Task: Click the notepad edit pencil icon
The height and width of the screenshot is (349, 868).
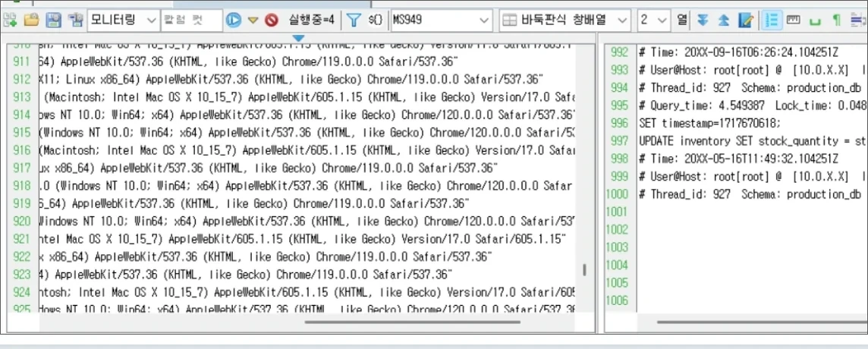Action: tap(746, 20)
